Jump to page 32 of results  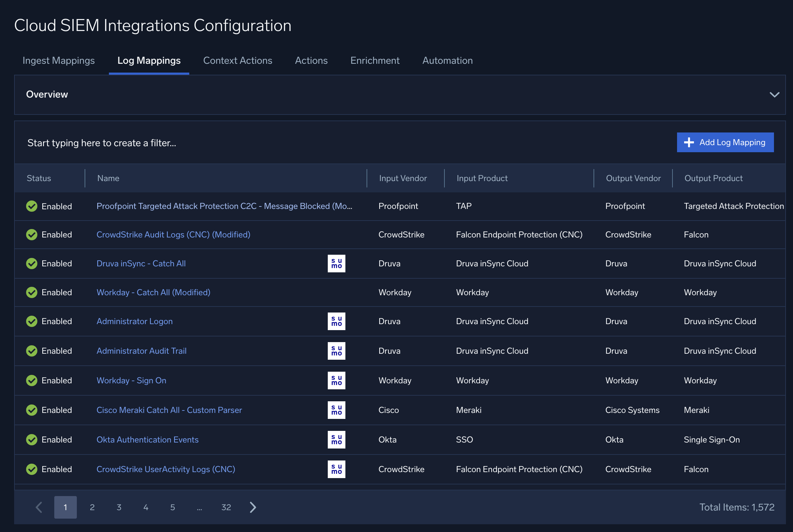tap(226, 507)
